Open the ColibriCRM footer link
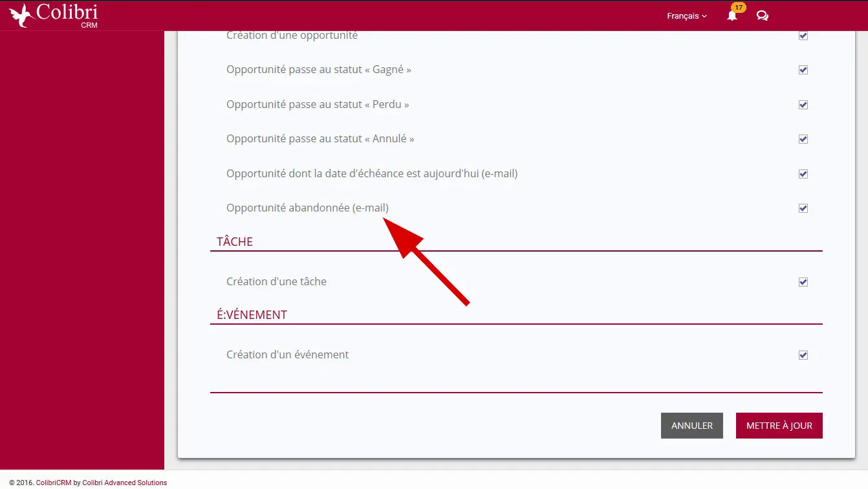The width and height of the screenshot is (868, 489). 54,483
